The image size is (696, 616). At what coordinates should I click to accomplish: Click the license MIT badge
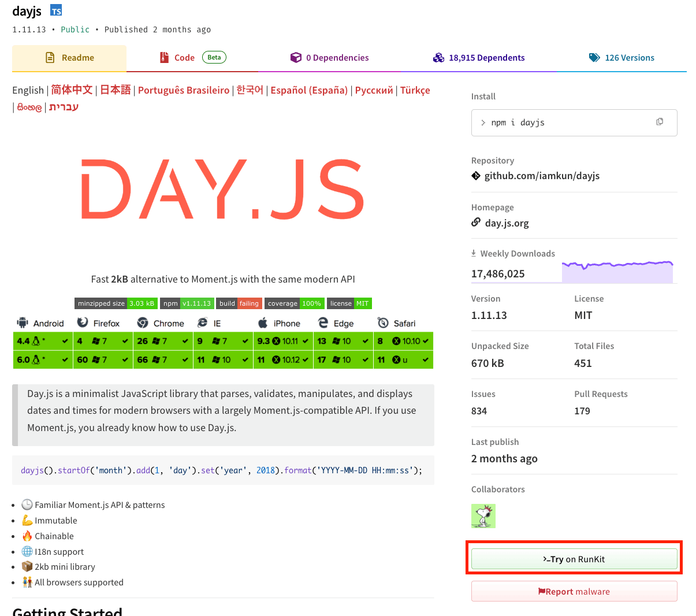click(349, 303)
